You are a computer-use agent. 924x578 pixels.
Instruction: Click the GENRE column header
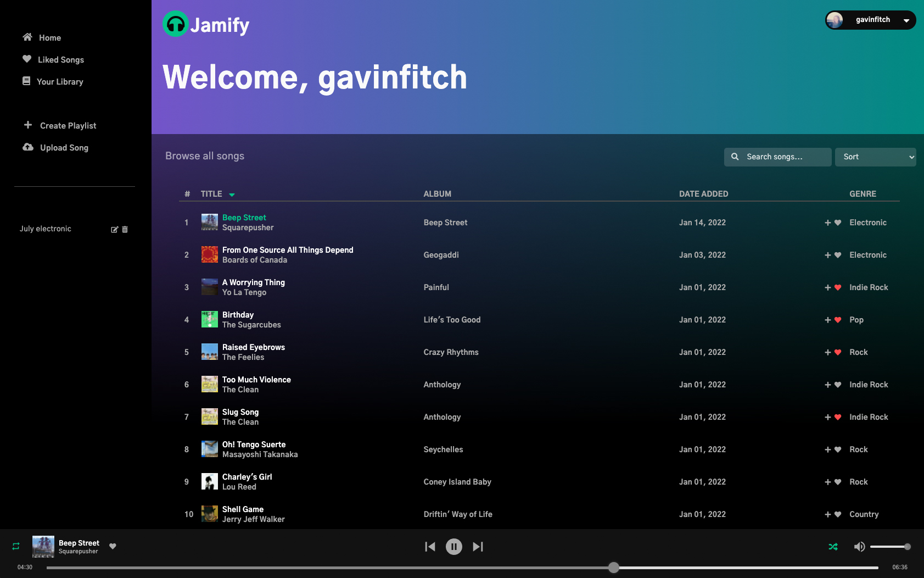pos(863,194)
